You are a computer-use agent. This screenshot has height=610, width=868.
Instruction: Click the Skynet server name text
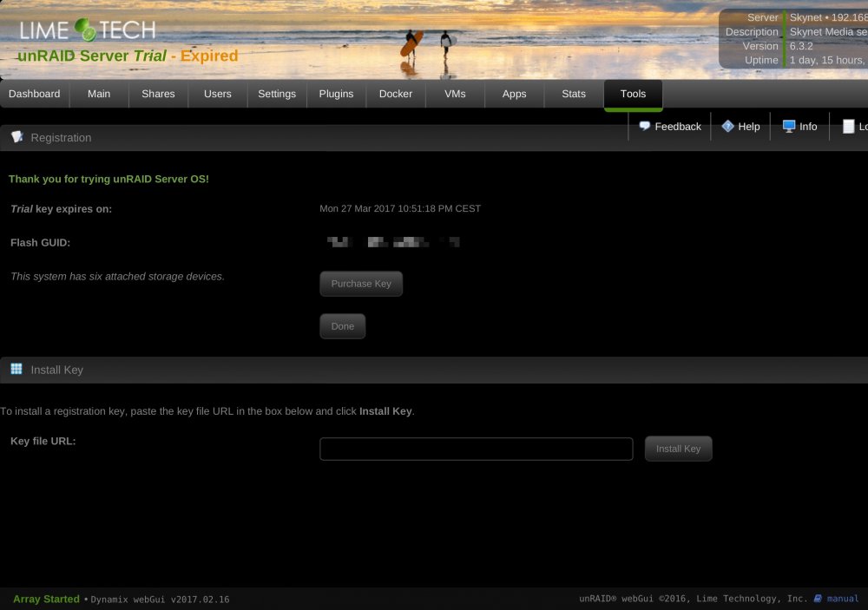click(806, 17)
